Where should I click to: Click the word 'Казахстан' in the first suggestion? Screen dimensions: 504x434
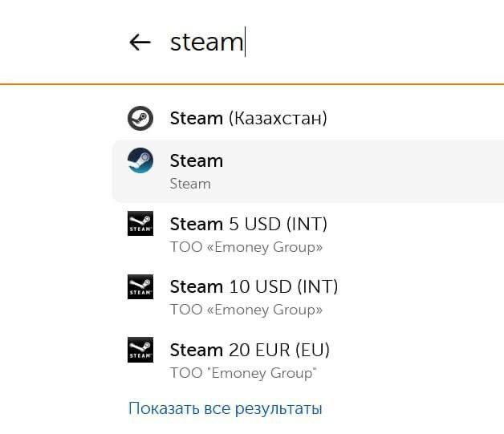278,118
